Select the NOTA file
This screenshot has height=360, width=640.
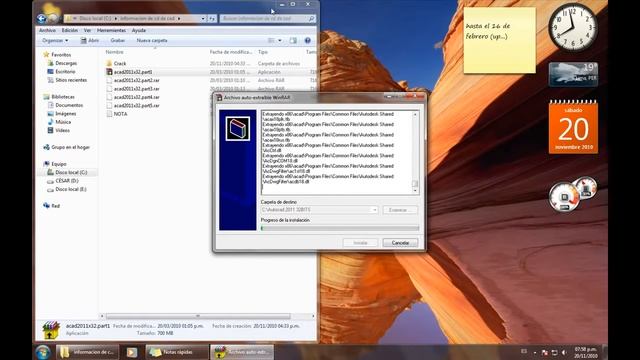(120, 114)
